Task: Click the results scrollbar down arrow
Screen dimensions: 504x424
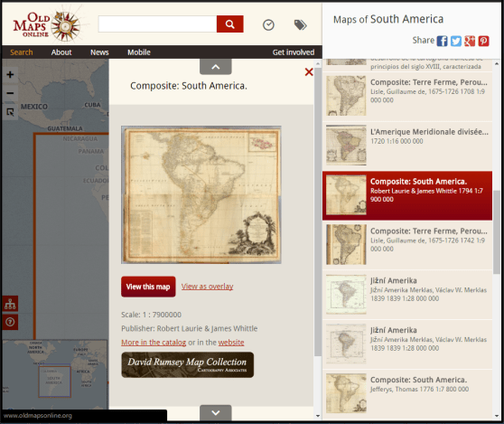Action: 497,416
